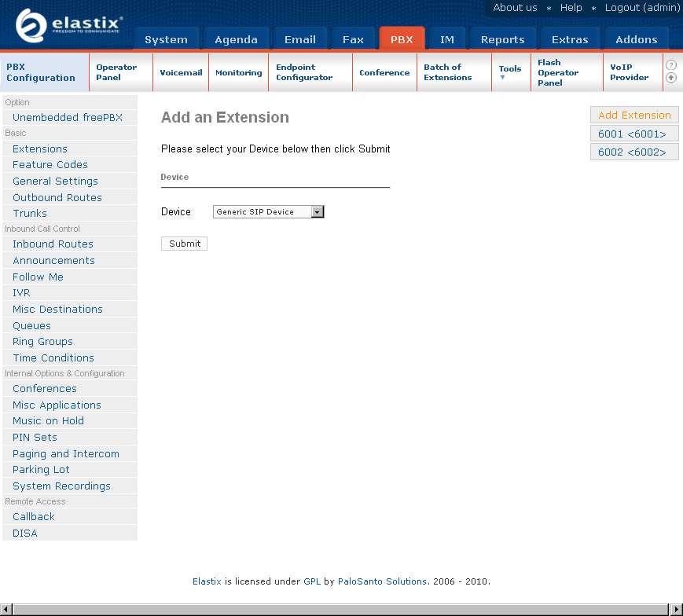The height and width of the screenshot is (616, 683).
Task: Open Conferences in sidebar
Action: (x=70, y=388)
